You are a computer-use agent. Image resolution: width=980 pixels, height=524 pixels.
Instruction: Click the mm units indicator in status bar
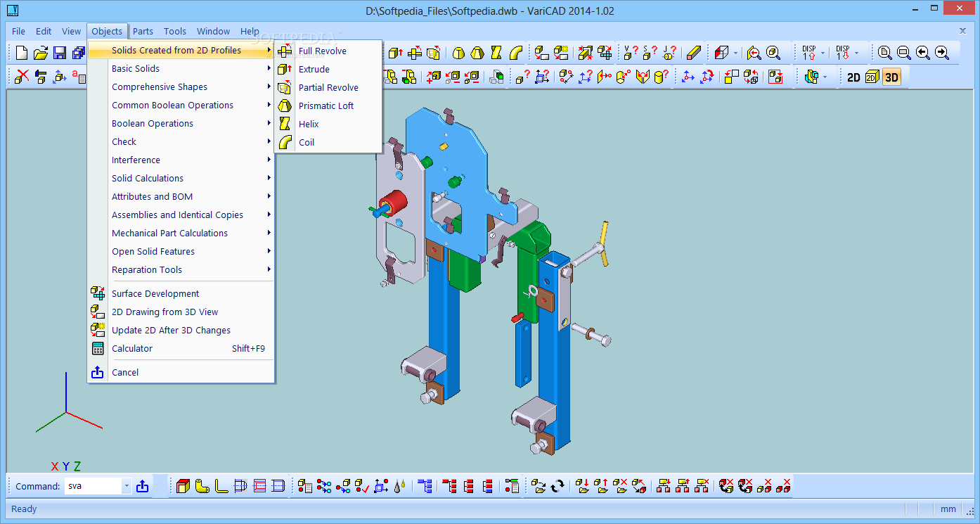[x=948, y=509]
